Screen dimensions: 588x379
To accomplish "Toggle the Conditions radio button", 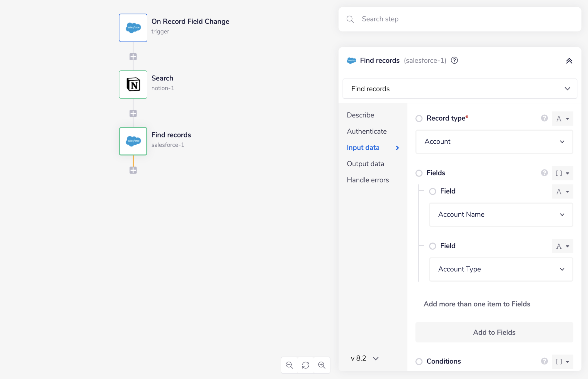I will coord(419,361).
